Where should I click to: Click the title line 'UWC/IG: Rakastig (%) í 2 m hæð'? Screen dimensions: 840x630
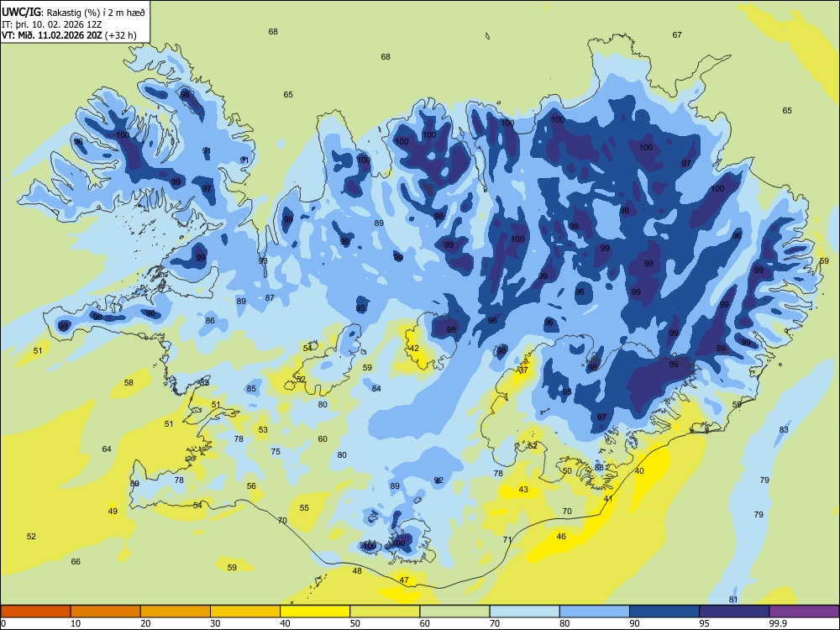(73, 12)
